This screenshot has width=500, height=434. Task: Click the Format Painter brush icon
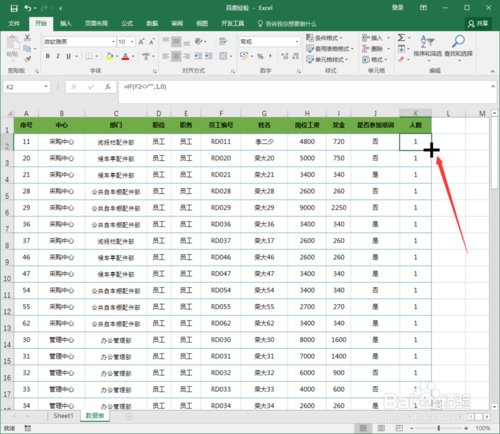click(27, 59)
